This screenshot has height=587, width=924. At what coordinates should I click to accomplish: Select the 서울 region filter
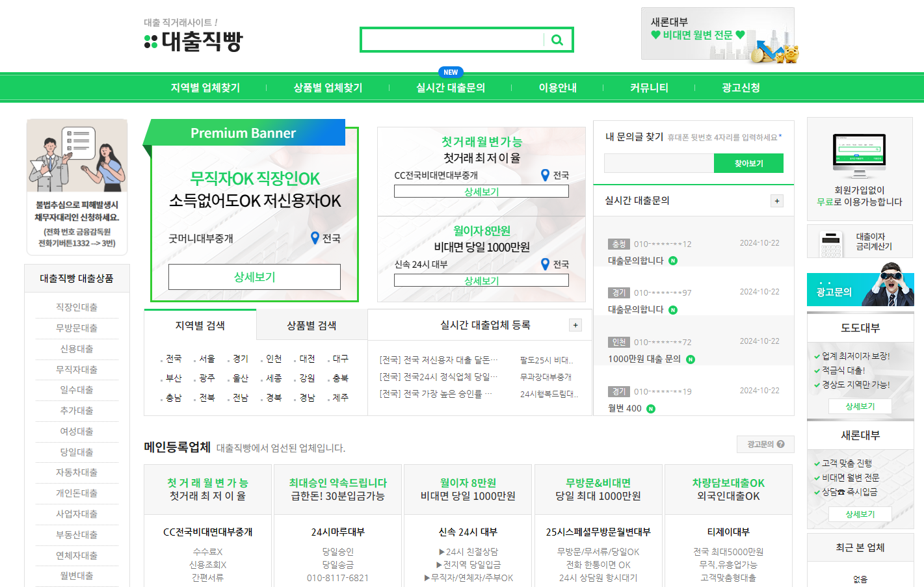point(207,358)
